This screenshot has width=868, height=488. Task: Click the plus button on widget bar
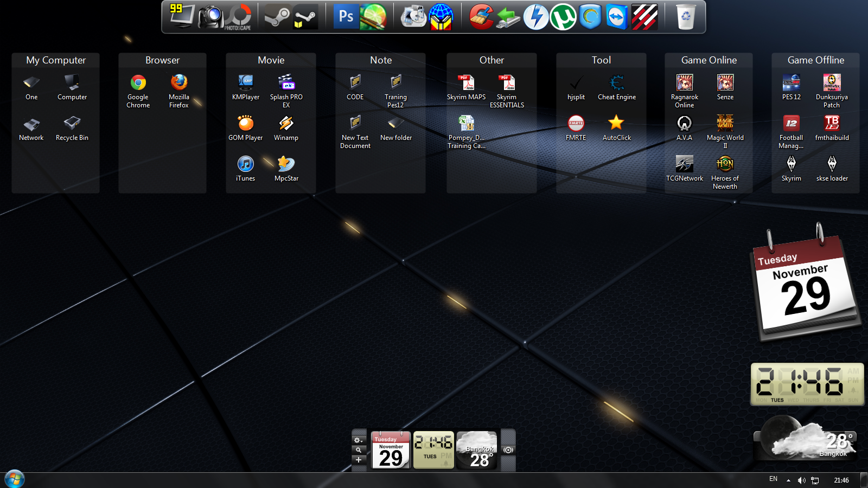point(358,460)
